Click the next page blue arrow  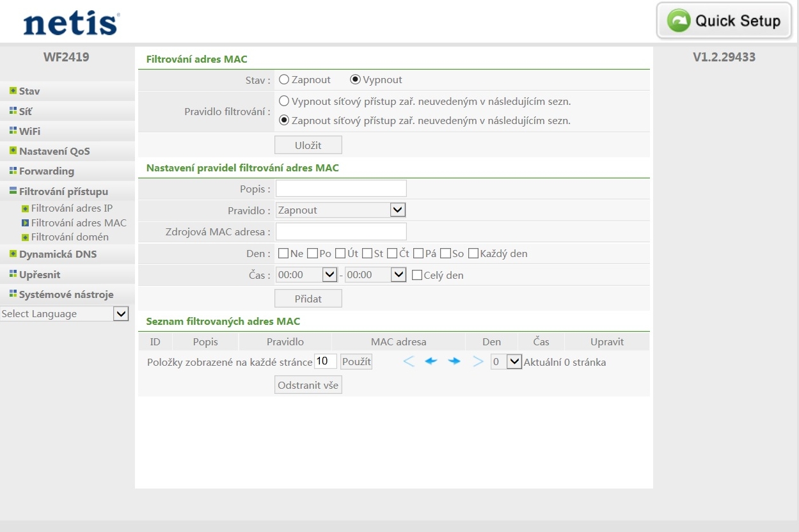click(454, 362)
